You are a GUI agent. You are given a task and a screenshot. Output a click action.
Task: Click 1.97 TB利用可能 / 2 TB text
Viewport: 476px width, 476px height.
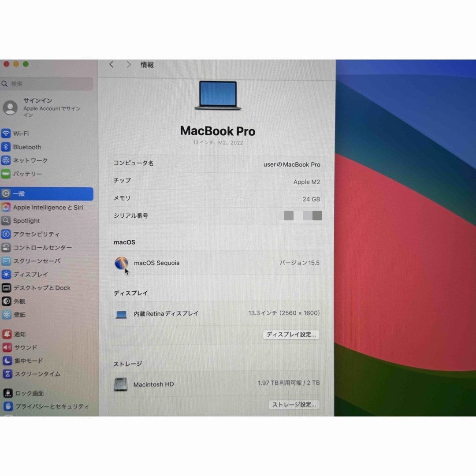coord(289,383)
